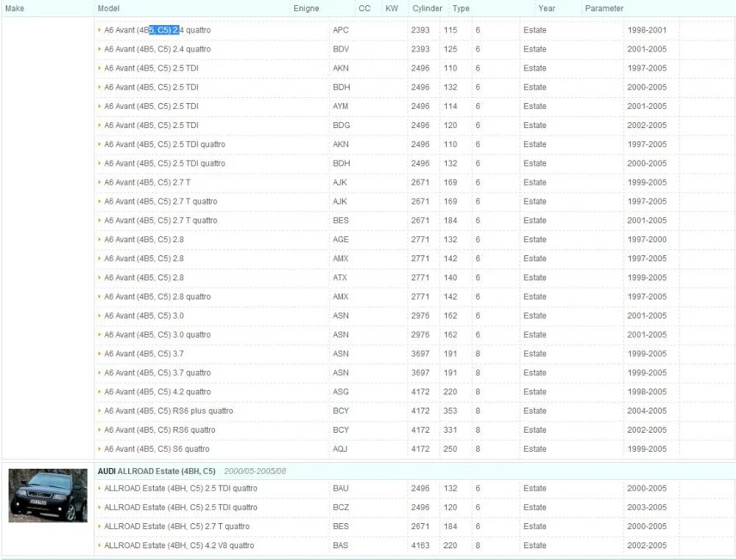
Task: Click arrow icon before 2.5 TDI BDH non-quattro row
Action: coord(99,88)
